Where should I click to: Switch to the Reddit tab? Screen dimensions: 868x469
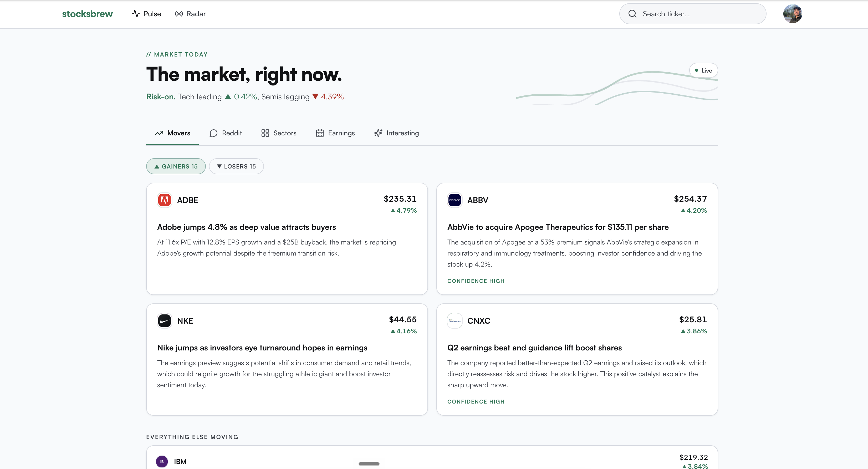coord(226,133)
